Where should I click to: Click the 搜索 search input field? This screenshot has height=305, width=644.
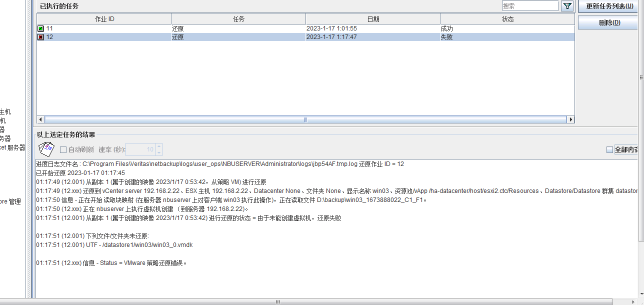pyautogui.click(x=530, y=6)
